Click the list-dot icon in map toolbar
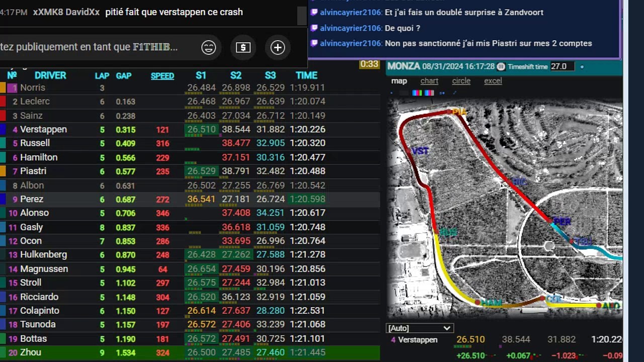Image resolution: width=644 pixels, height=362 pixels. point(442,93)
